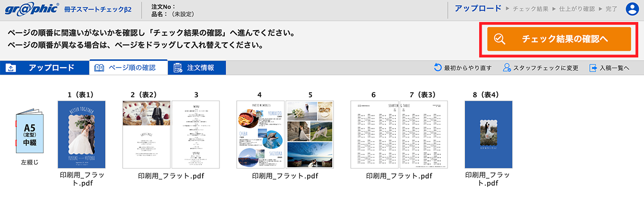Screen dimensions: 644x204
Task: Click the page label 7（表3）
Action: [x=423, y=95]
